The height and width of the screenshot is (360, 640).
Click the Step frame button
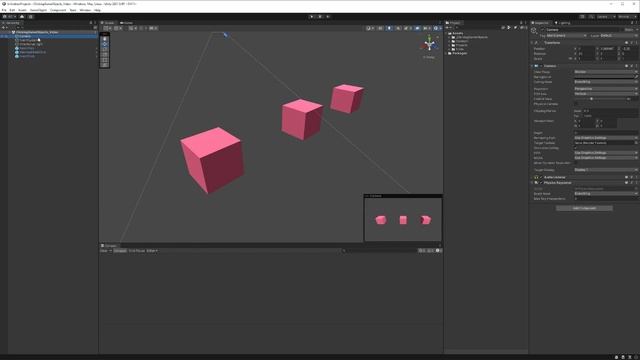(x=328, y=17)
